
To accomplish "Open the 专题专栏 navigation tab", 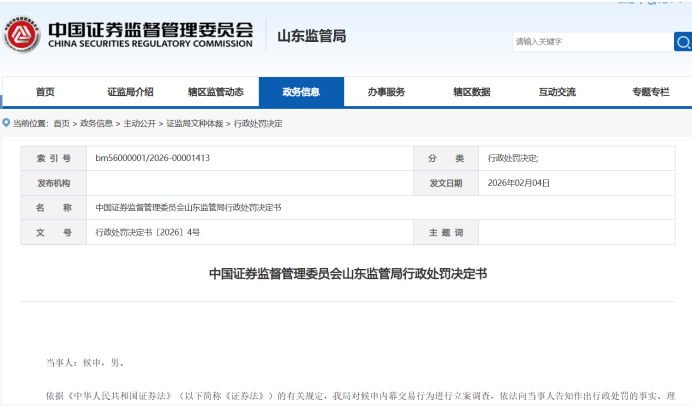I will (651, 92).
